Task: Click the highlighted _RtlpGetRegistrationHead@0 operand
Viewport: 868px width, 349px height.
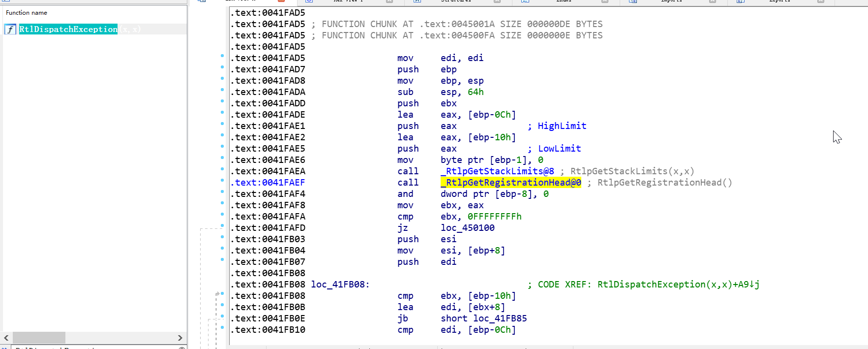Action: click(511, 183)
